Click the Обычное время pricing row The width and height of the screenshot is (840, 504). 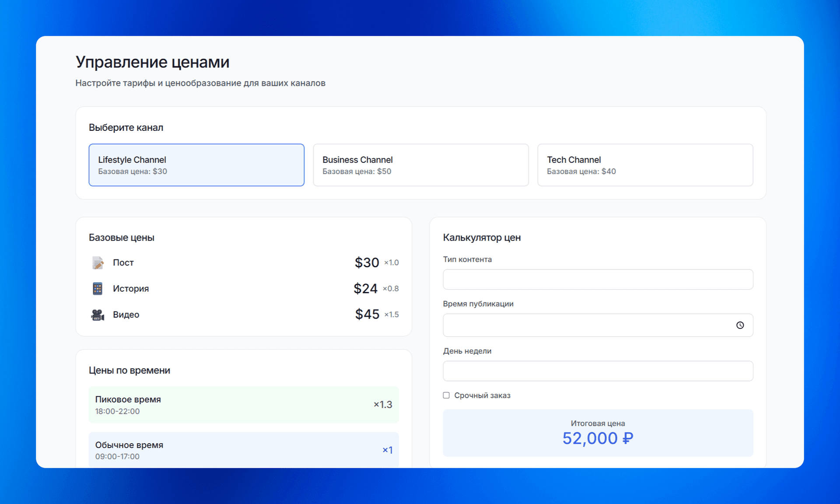coord(243,450)
